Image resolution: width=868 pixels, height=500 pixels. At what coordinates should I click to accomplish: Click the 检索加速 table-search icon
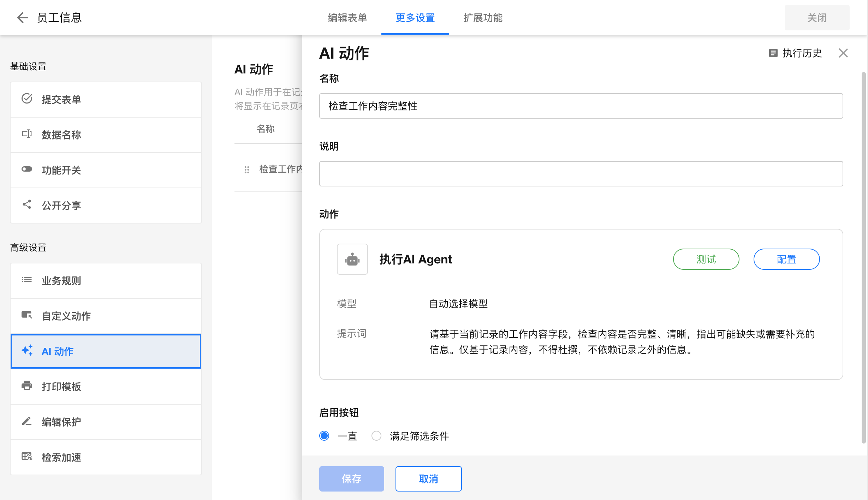click(27, 456)
